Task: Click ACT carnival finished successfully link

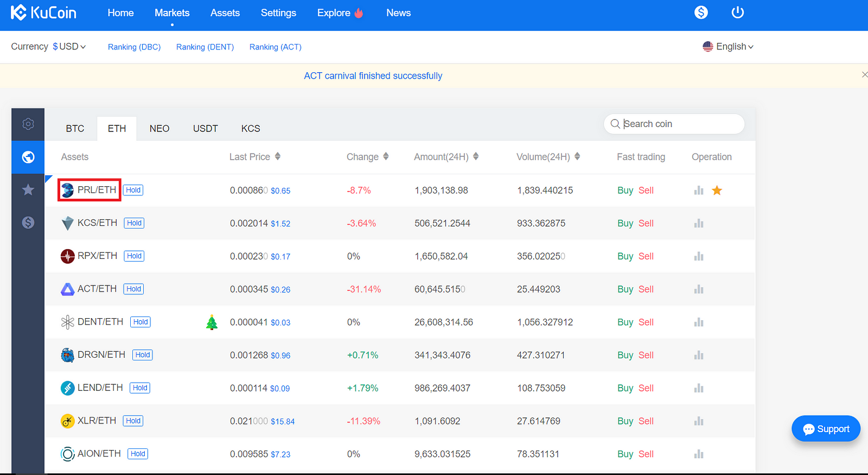Action: point(373,76)
